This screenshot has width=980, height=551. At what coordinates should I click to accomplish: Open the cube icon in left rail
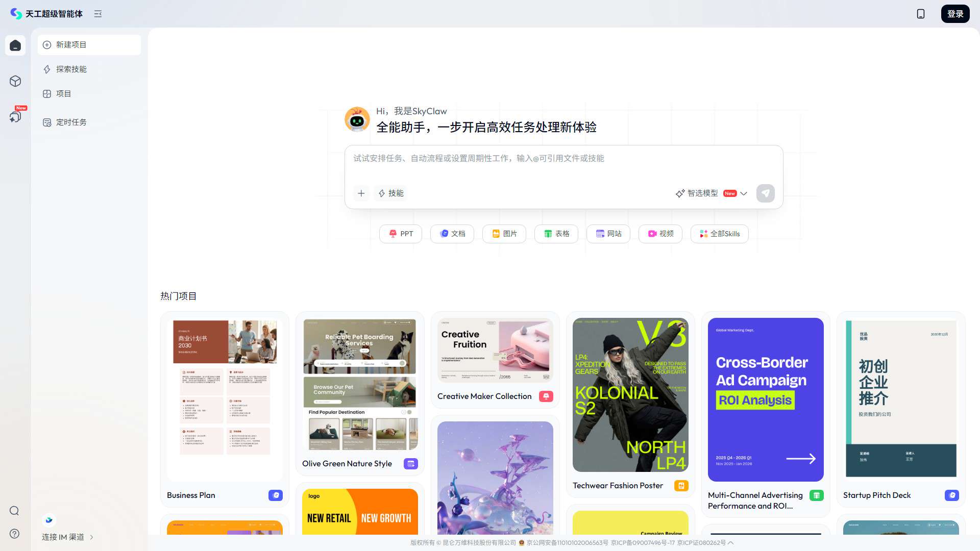[x=15, y=81]
